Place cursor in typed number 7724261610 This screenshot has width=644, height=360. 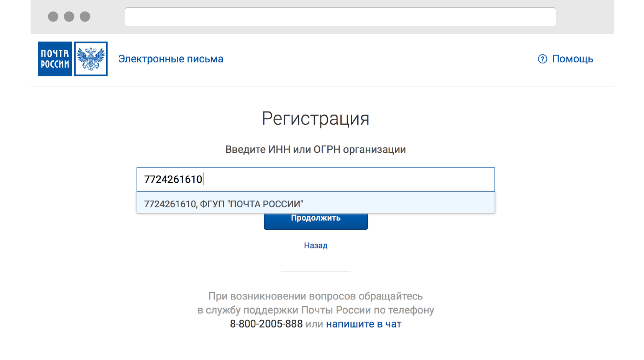point(173,179)
